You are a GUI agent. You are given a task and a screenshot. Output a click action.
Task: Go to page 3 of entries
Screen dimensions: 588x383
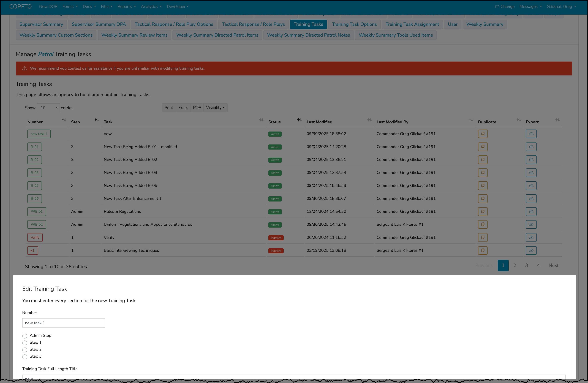coord(526,265)
